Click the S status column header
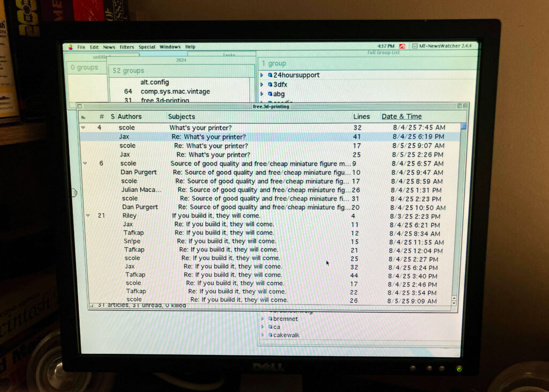The image size is (549, 392). pos(113,117)
